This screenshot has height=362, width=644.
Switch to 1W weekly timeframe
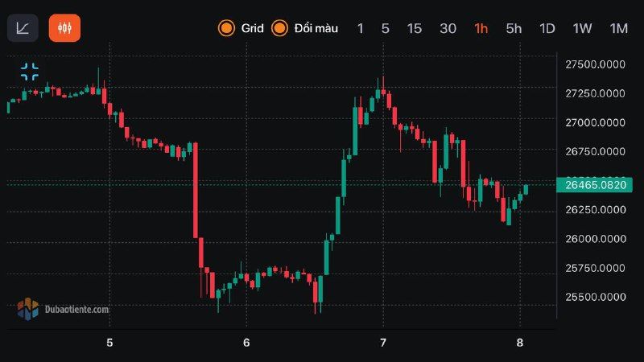coord(582,28)
